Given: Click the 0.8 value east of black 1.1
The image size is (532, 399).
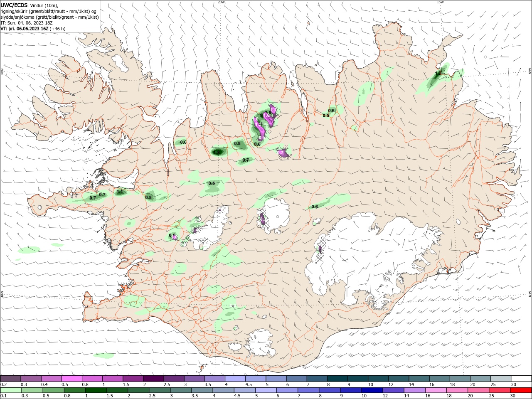Looking at the screenshot, I should click(x=148, y=197).
